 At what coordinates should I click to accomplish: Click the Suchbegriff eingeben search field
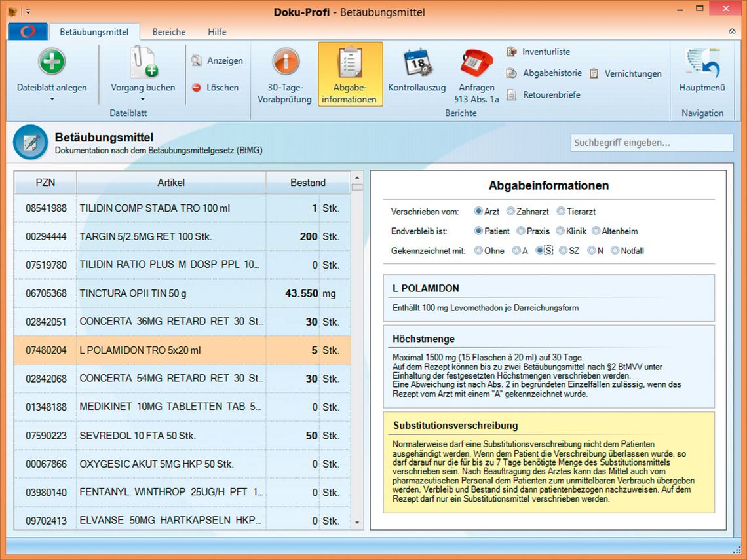(651, 143)
